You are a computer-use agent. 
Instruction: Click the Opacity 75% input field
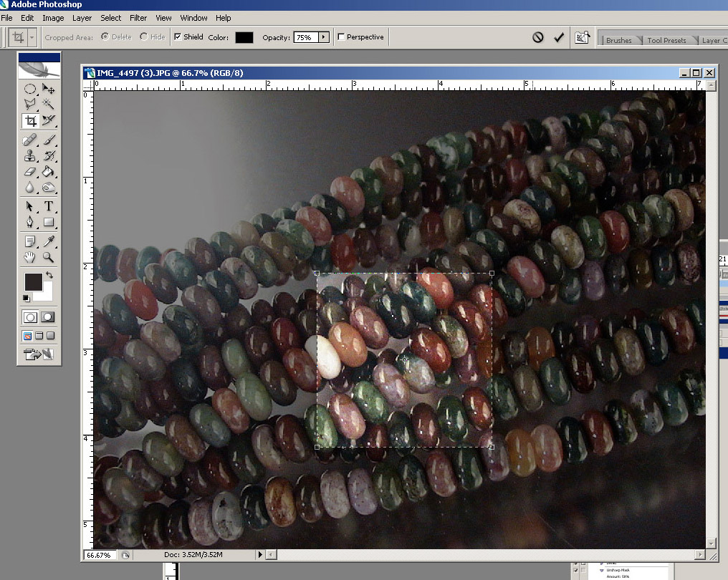coord(306,37)
